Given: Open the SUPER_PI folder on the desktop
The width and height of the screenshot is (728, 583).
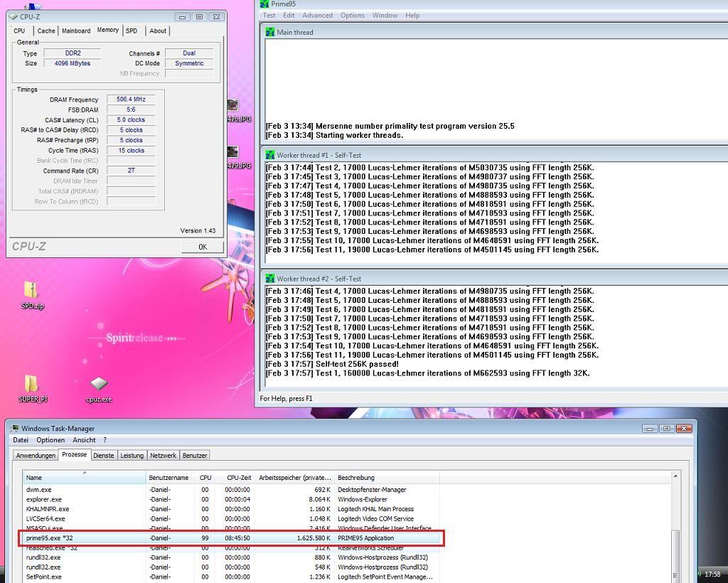Looking at the screenshot, I should tap(32, 388).
